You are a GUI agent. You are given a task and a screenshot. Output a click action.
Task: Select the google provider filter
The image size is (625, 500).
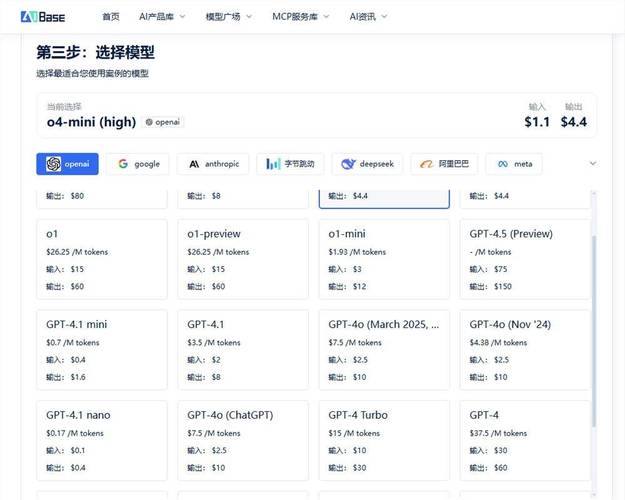click(x=138, y=164)
